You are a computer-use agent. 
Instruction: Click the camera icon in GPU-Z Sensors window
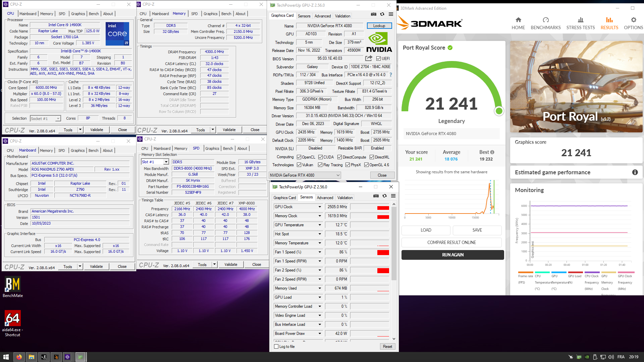pos(376,196)
